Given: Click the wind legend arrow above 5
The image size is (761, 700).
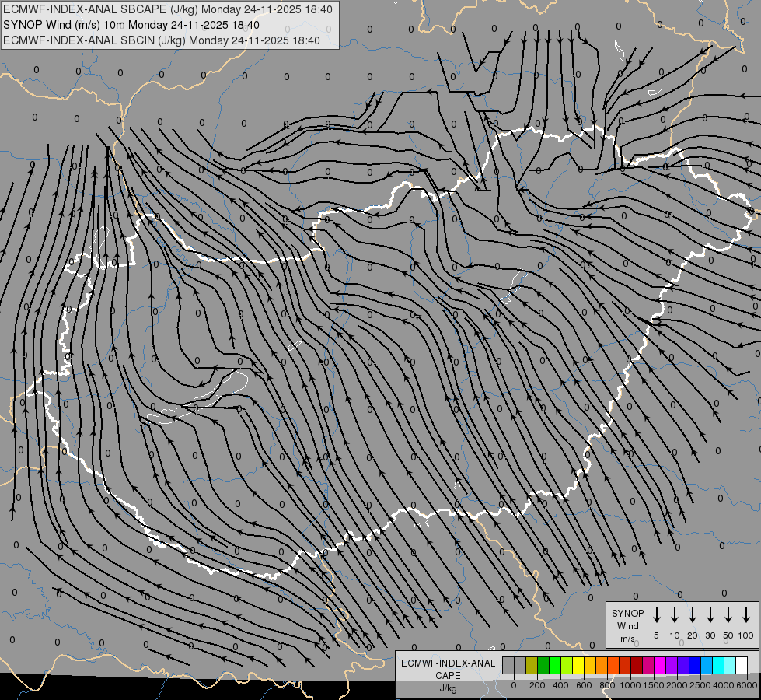Looking at the screenshot, I should pos(657,615).
